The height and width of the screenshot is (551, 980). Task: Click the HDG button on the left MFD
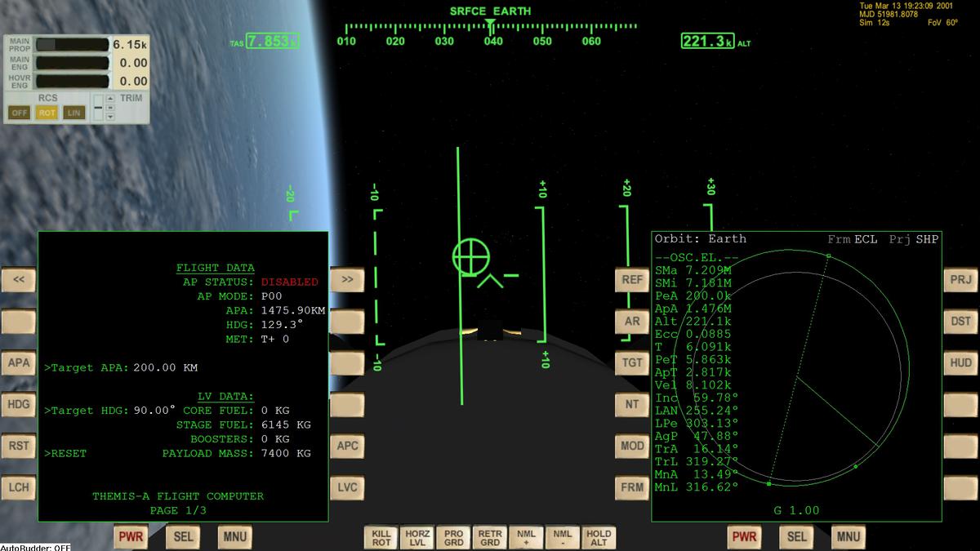(x=19, y=404)
